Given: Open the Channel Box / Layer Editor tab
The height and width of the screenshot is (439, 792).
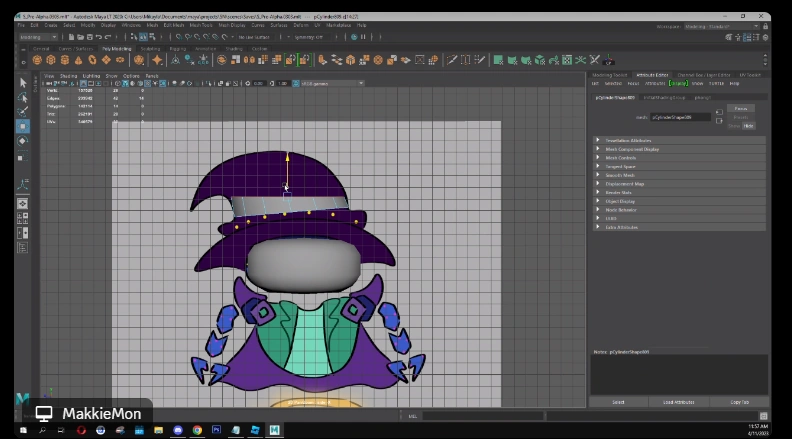Looking at the screenshot, I should point(704,75).
